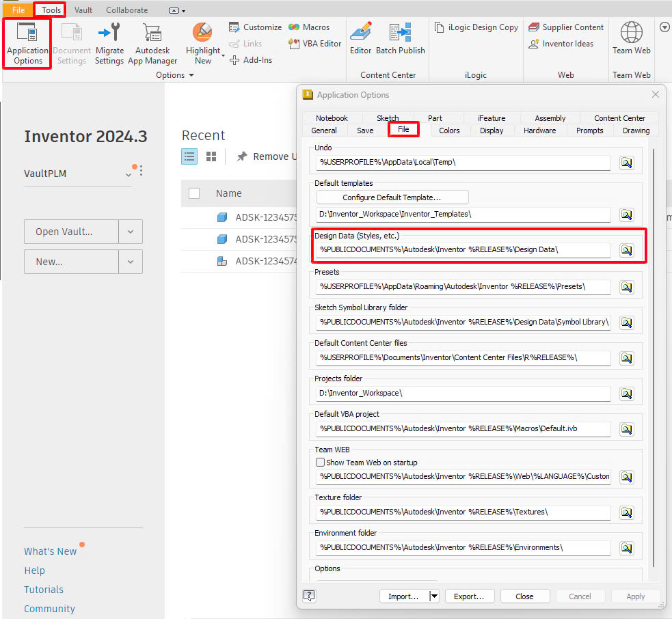This screenshot has width=672, height=619.
Task: Click the Application Options vertical scrollbar
Action: coord(653,358)
